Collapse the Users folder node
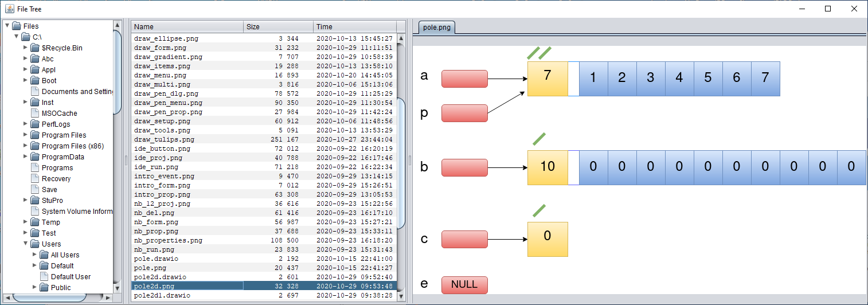 coord(26,244)
